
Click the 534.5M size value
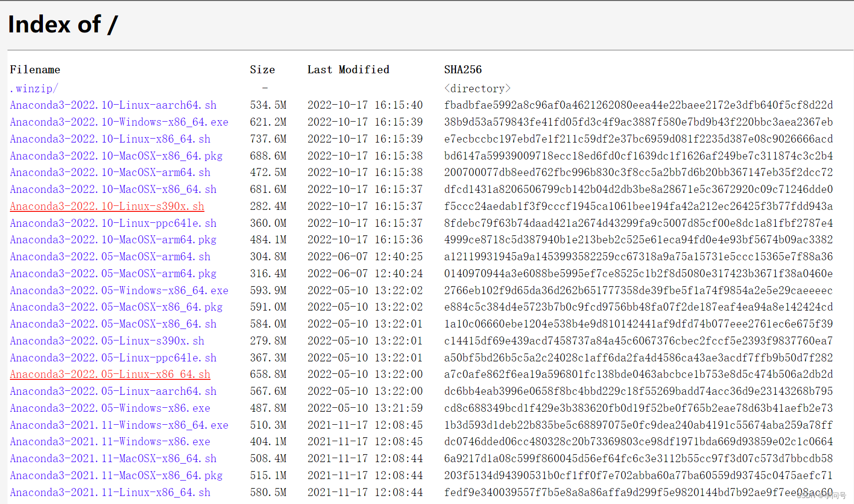point(268,105)
